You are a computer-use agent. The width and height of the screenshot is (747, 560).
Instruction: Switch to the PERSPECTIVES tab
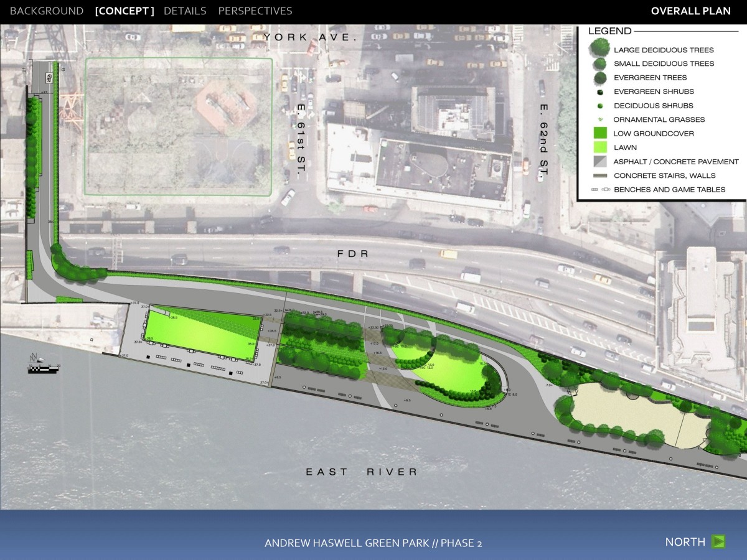[255, 11]
